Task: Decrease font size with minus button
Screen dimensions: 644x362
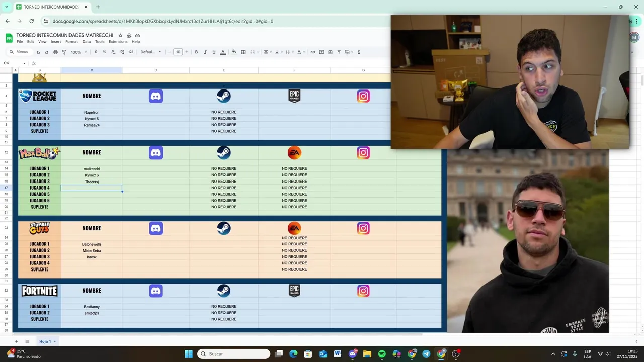Action: pyautogui.click(x=170, y=52)
